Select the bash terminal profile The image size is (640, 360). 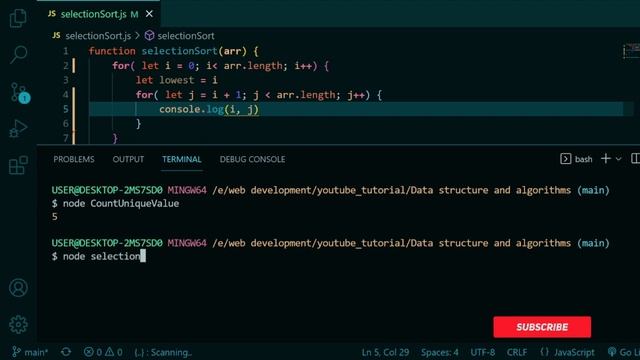point(576,159)
